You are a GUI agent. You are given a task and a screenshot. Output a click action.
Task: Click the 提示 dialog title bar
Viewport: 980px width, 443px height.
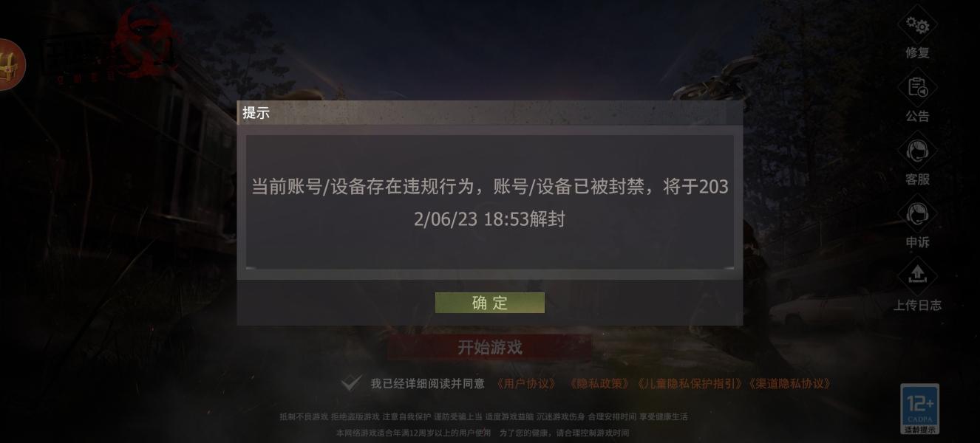490,112
